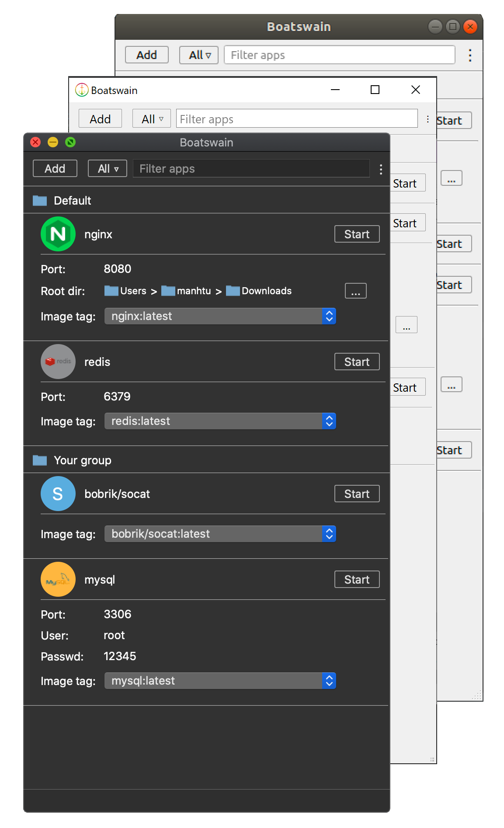Click the mysql port value 3306
Screen dimensions: 504x828
pyautogui.click(x=118, y=614)
